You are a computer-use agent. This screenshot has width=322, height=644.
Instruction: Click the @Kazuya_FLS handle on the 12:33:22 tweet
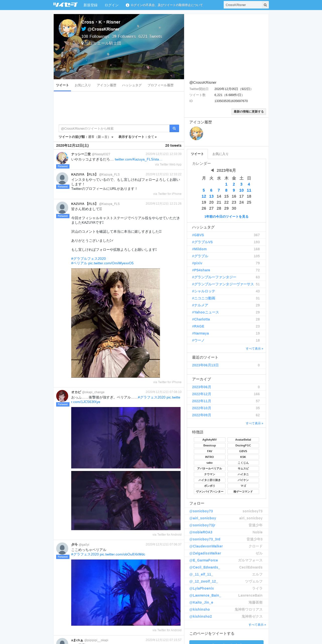(109, 175)
